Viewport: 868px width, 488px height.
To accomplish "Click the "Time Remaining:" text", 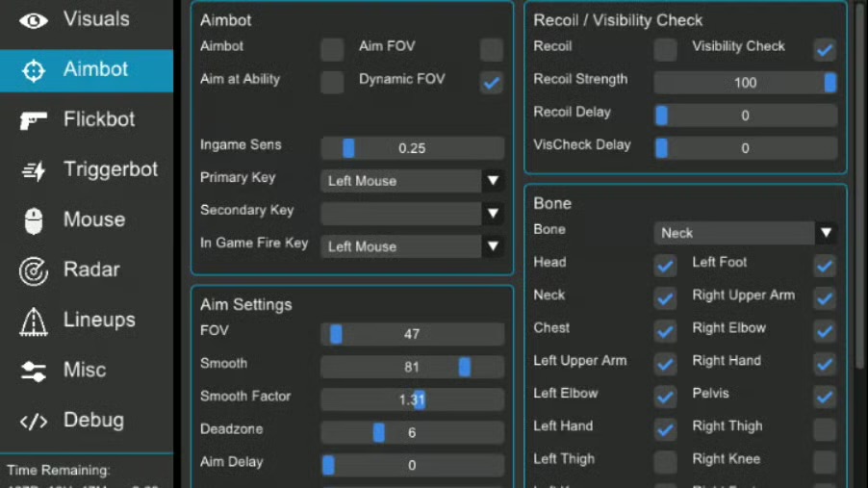I will [58, 471].
